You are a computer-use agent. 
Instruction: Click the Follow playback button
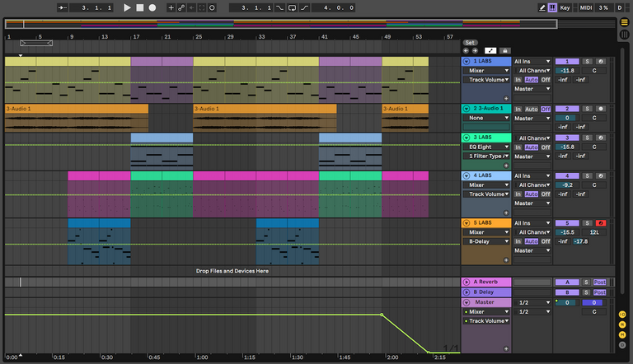62,7
